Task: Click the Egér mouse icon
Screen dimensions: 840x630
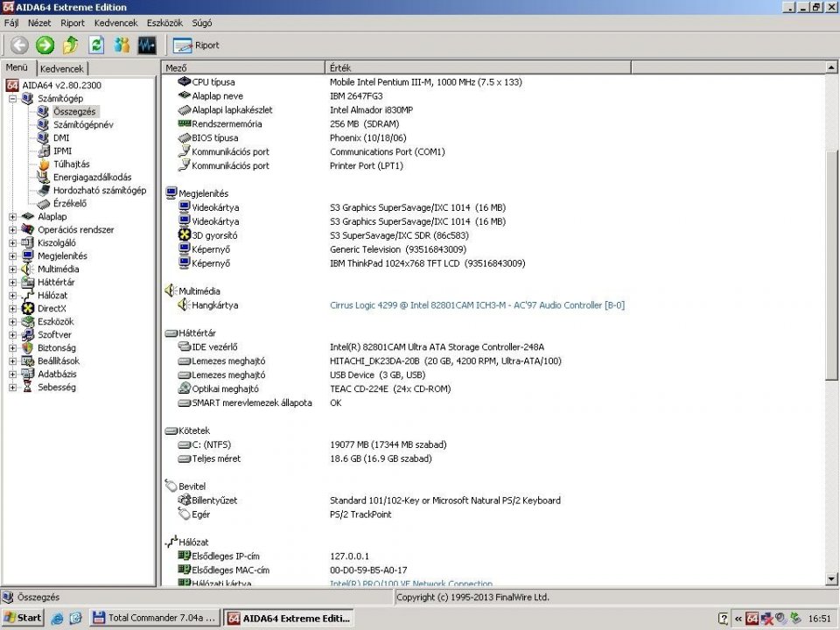Action: 185,514
